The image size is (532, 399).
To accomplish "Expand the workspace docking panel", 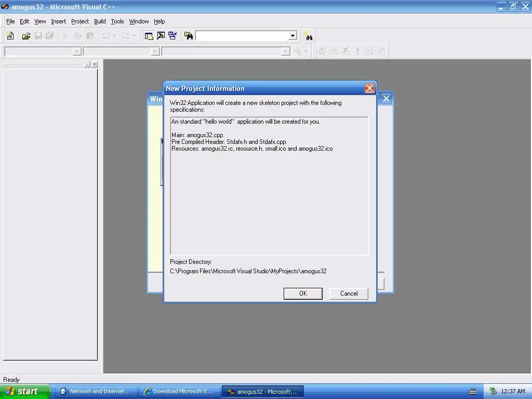I will 87,64.
